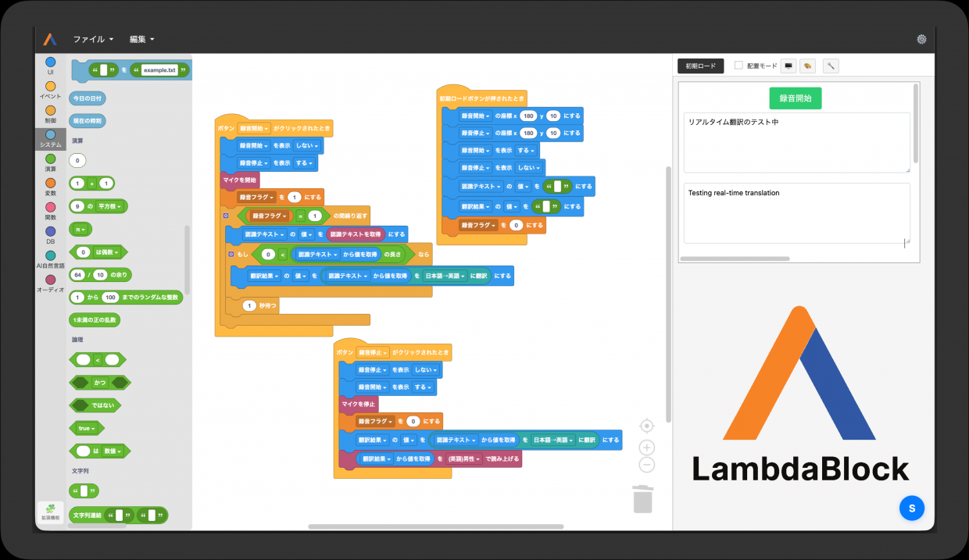Click the Testing real-time translation text area
Viewport: 969px width, 560px height.
click(x=796, y=213)
